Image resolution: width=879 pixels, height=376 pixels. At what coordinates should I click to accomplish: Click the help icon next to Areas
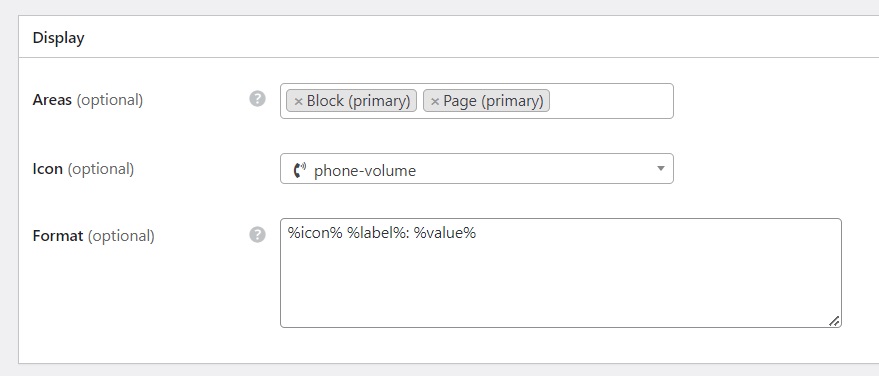click(x=257, y=99)
